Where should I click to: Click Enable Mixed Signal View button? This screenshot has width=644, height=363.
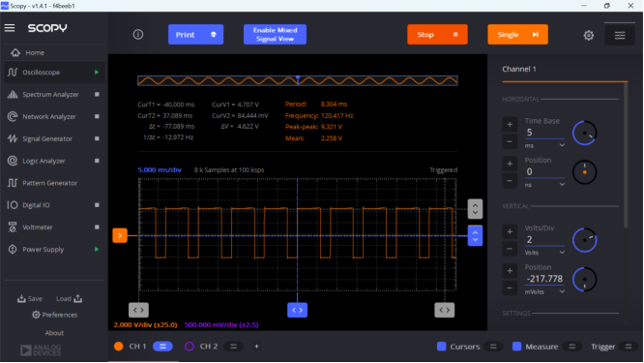point(275,35)
